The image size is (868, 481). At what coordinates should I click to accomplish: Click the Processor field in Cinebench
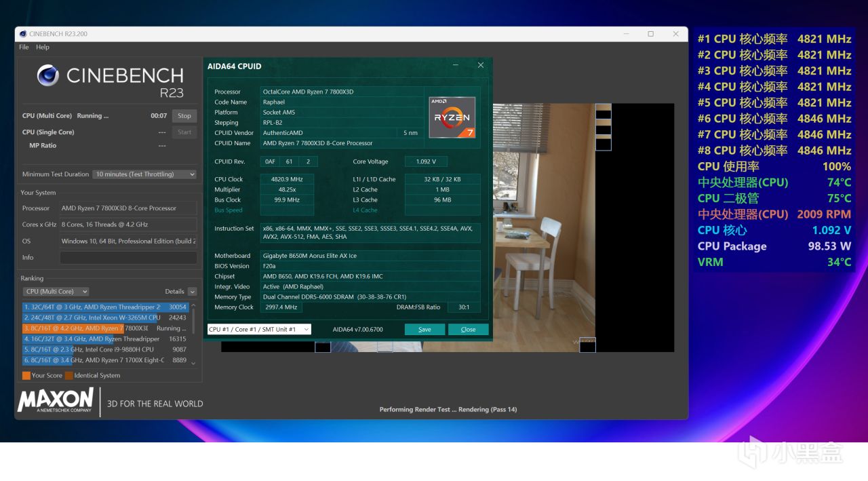128,208
